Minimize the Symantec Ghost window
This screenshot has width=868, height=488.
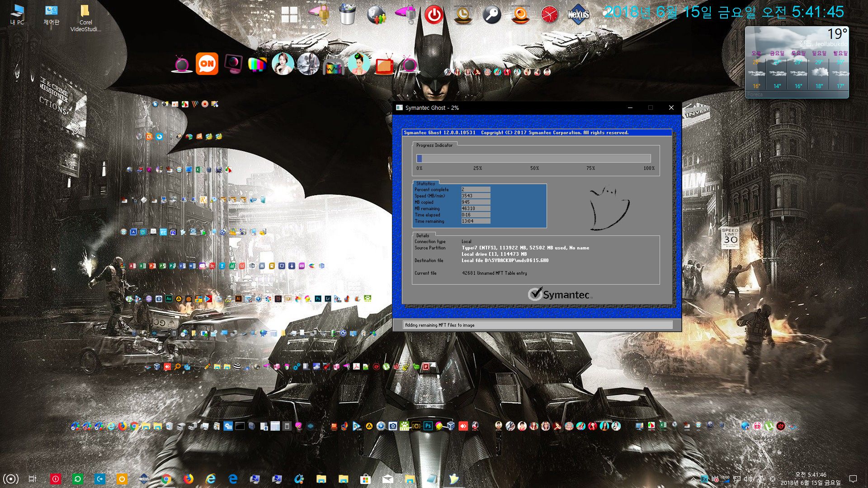[x=630, y=108]
